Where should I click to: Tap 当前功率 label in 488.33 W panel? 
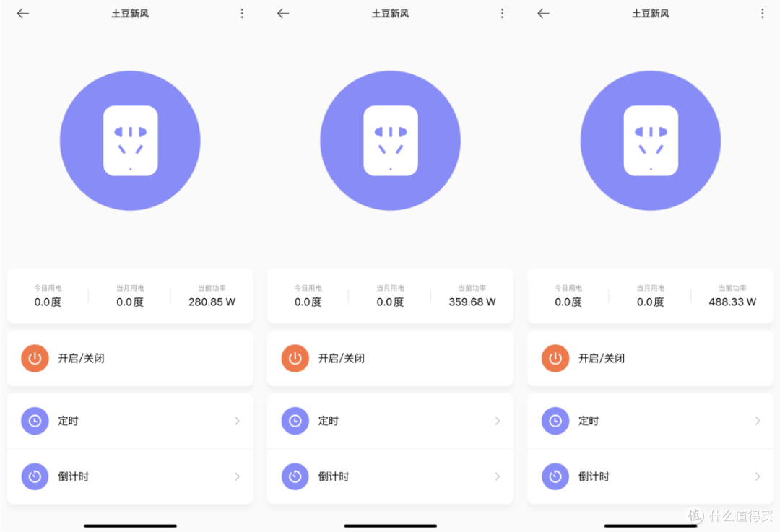tap(732, 288)
